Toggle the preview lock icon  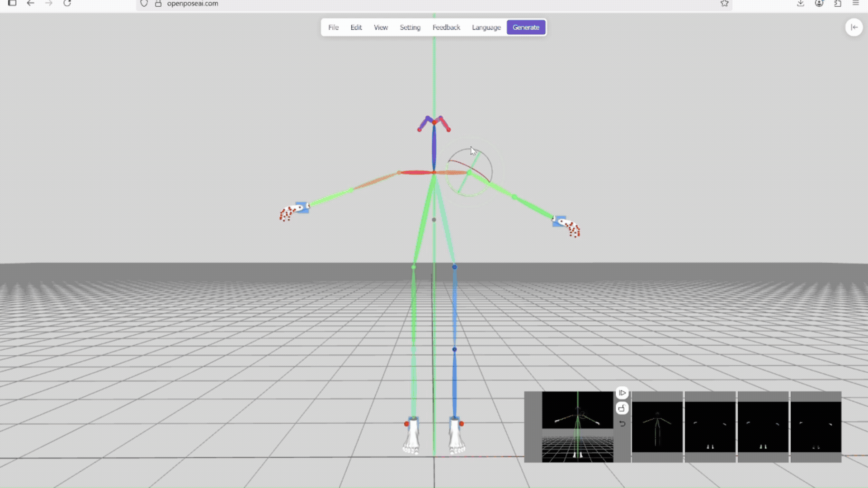(622, 408)
